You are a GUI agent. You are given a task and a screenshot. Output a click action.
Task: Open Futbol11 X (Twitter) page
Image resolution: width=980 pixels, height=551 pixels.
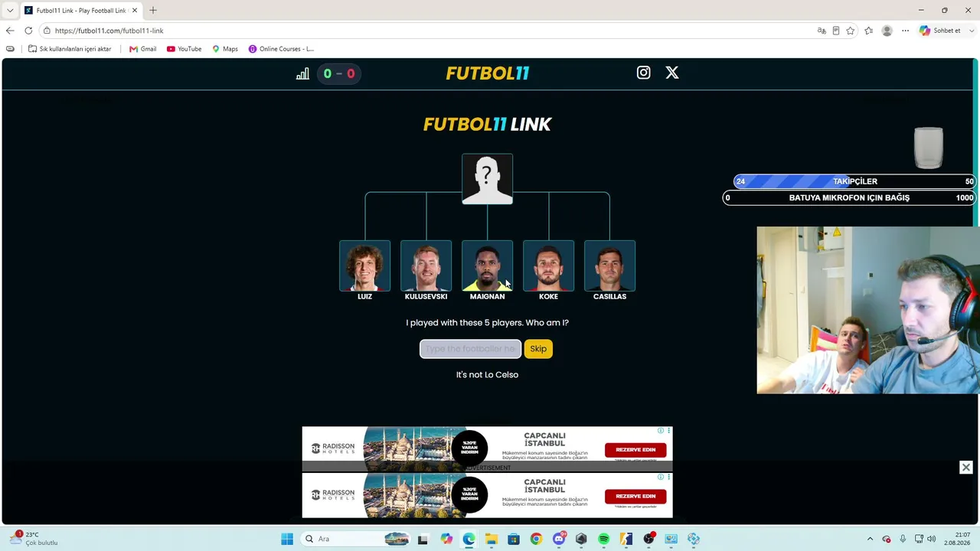[672, 73]
